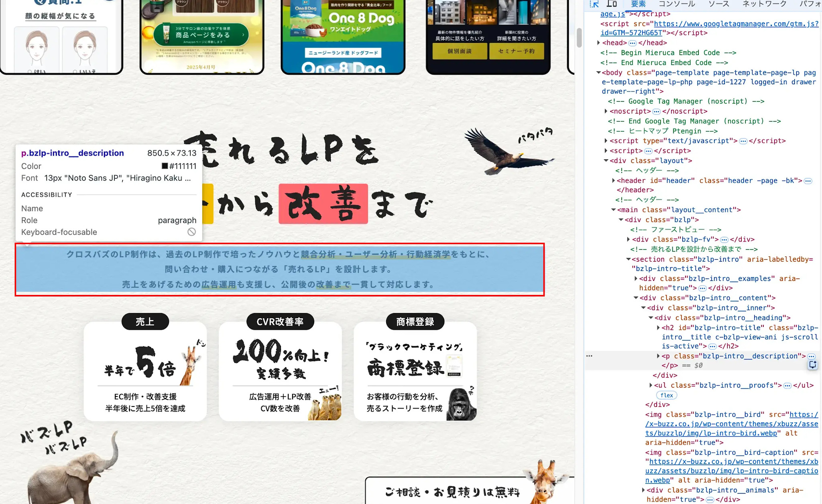Click the ellipsis badge inside noscript tag
Image resolution: width=822 pixels, height=504 pixels.
pyautogui.click(x=657, y=112)
